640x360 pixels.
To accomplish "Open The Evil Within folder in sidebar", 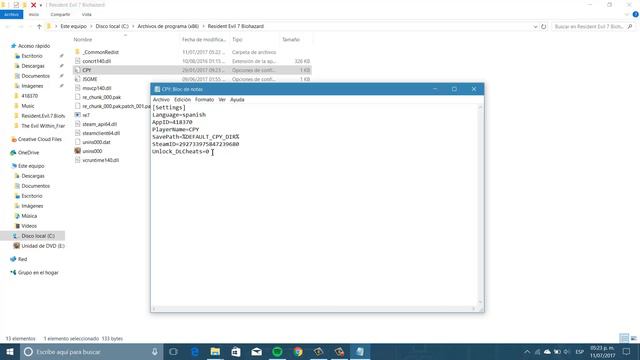I will (43, 126).
